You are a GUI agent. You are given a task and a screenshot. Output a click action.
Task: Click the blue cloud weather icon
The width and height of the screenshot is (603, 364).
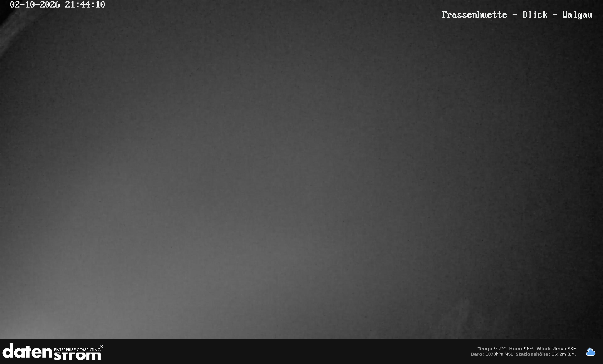pos(591,352)
